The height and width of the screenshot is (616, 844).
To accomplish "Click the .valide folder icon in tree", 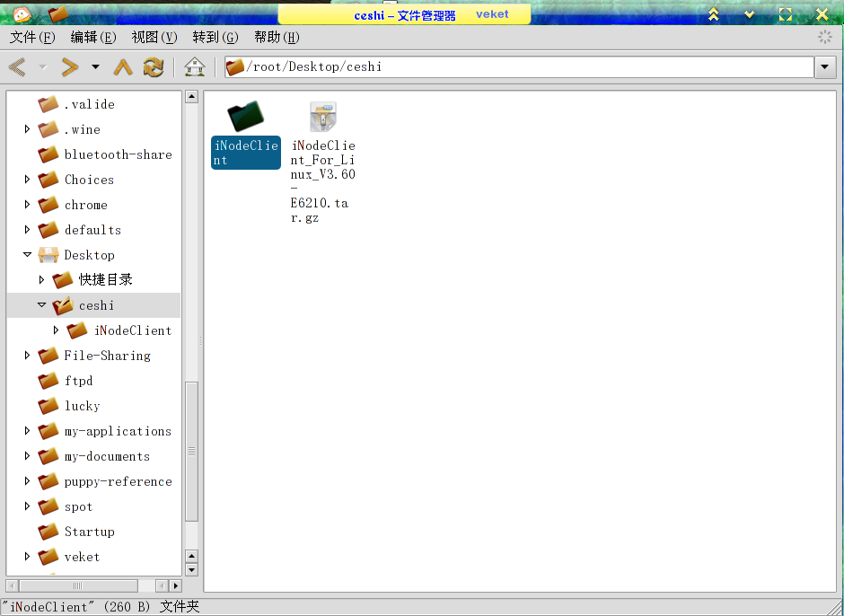I will click(48, 104).
